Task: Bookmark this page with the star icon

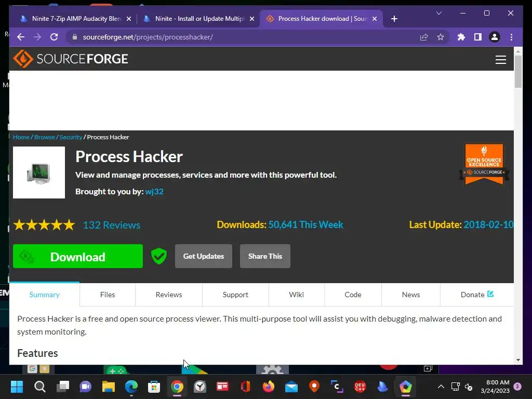Action: click(441, 37)
